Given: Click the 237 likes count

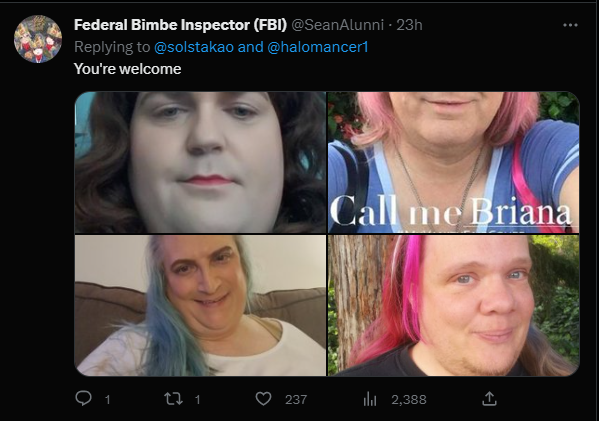Looking at the screenshot, I should click(x=296, y=400).
